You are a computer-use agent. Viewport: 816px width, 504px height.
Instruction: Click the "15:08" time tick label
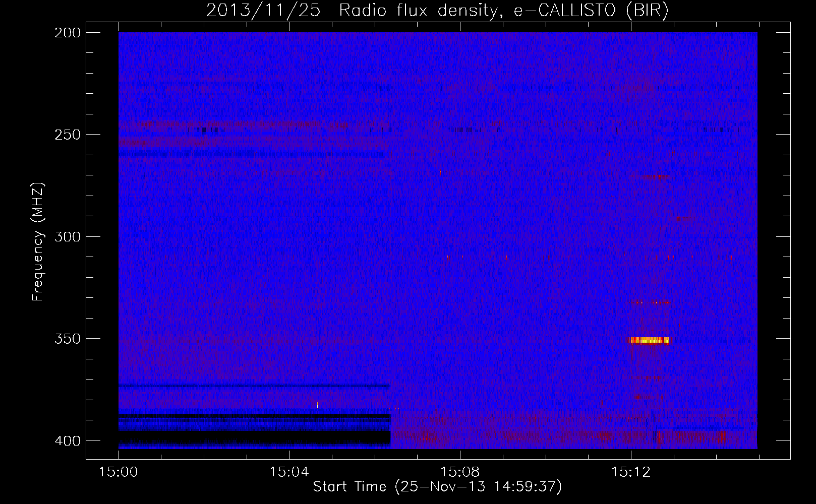(x=460, y=472)
